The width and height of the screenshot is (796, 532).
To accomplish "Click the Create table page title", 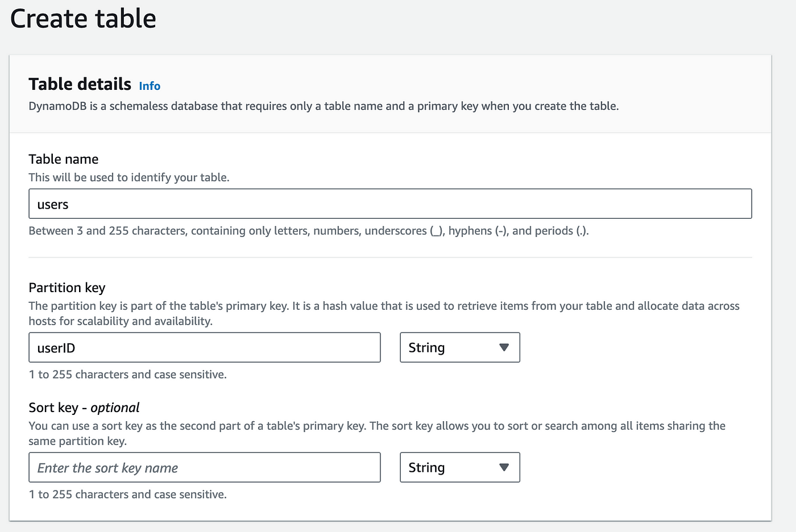I will click(83, 19).
